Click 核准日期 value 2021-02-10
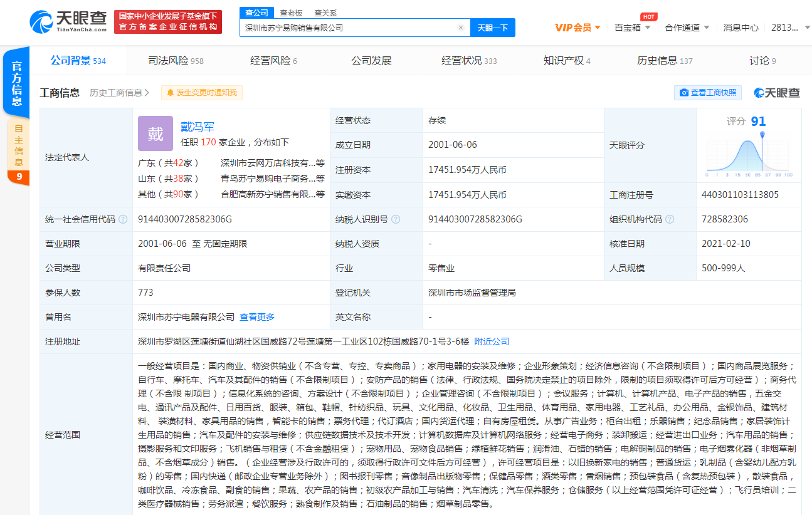The height and width of the screenshot is (515, 812). tap(726, 244)
